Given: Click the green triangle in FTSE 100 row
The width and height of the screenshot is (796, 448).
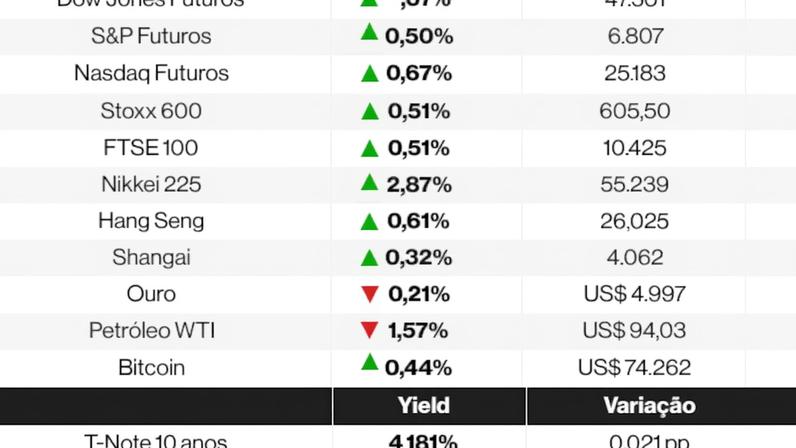Looking at the screenshot, I should click(x=370, y=148).
